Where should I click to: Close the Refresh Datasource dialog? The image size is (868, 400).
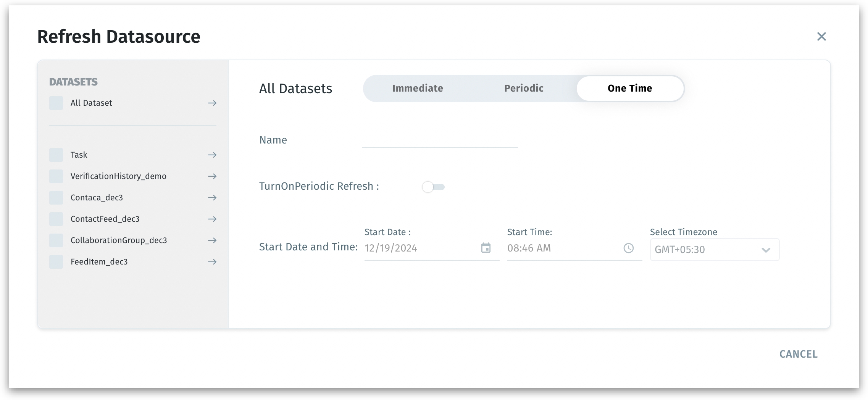click(x=821, y=37)
